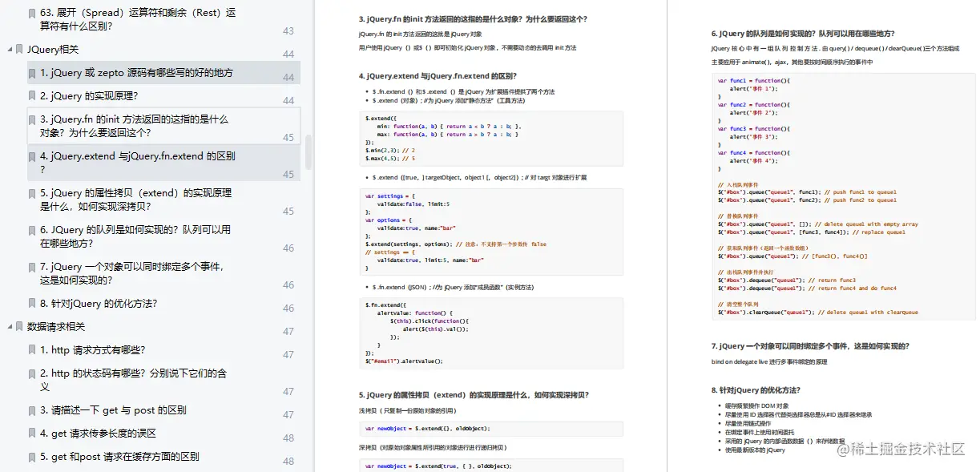The image size is (980, 472).
Task: Open bookmark '1. jQuery 或 zepto 源码有哪些写的好的地方'
Action: (x=136, y=73)
